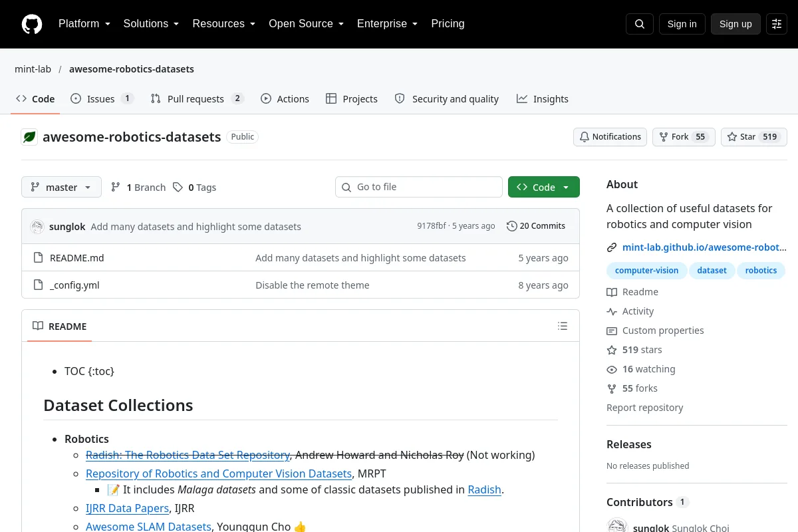The width and height of the screenshot is (798, 532).
Task: Open the Report repository link
Action: coord(645,408)
